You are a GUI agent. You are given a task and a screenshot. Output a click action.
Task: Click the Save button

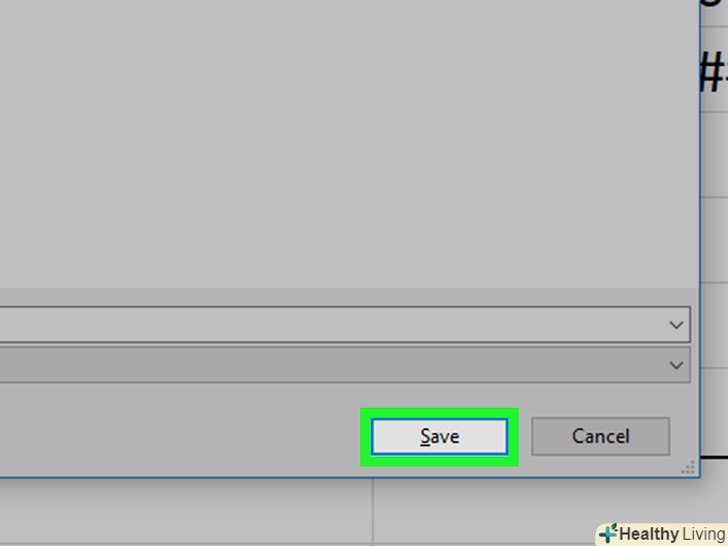pyautogui.click(x=439, y=436)
